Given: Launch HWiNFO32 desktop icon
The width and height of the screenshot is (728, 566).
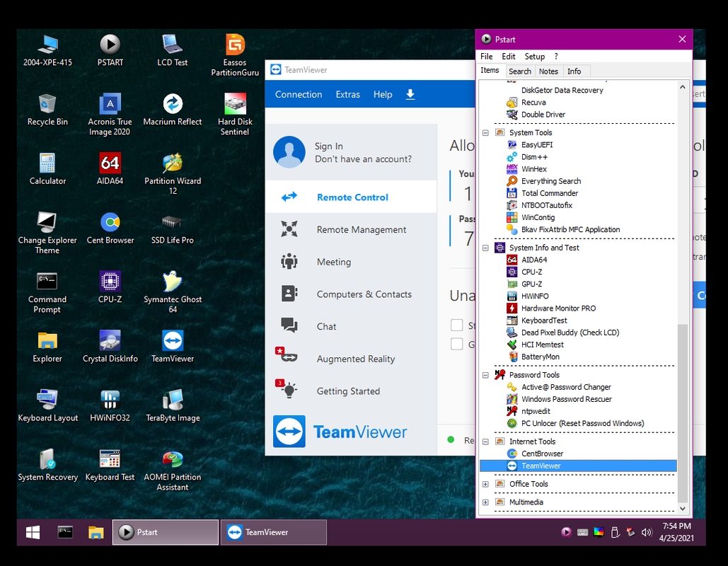Looking at the screenshot, I should [x=110, y=406].
